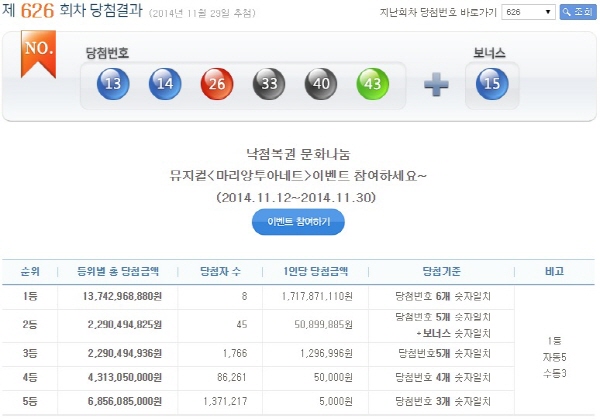Click the 뮤지컬 마리앙투아네트 event text
The height and width of the screenshot is (420, 600).
click(298, 176)
